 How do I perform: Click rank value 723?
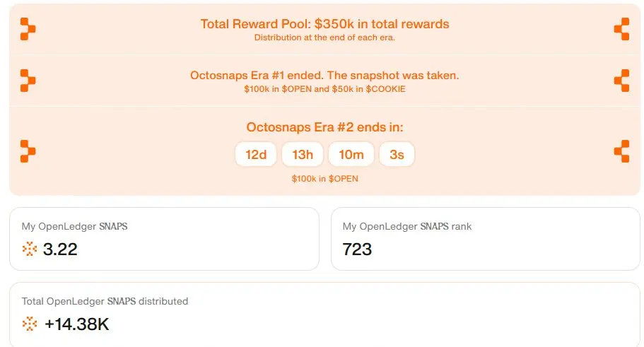pos(357,249)
